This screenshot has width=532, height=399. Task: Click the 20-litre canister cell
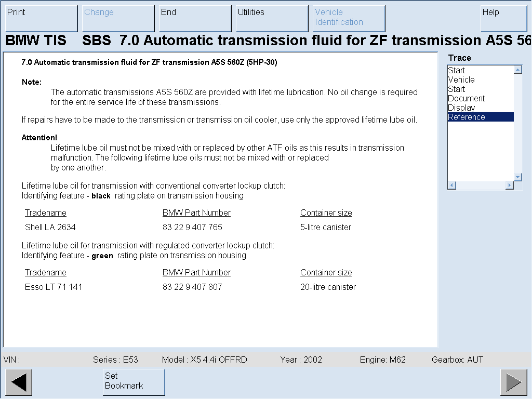click(328, 287)
